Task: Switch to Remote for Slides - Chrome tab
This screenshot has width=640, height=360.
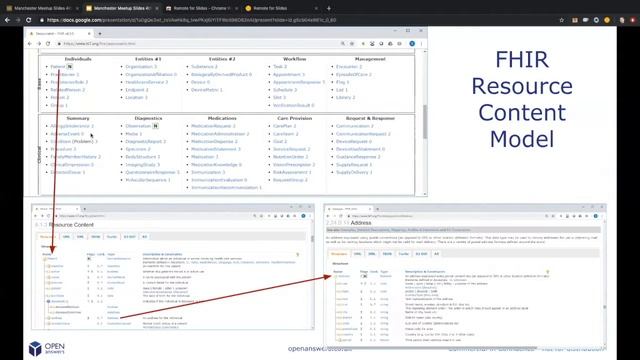Action: click(202, 8)
